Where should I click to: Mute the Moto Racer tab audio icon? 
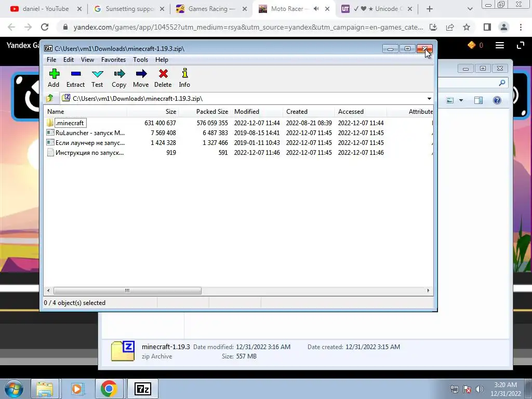(316, 9)
